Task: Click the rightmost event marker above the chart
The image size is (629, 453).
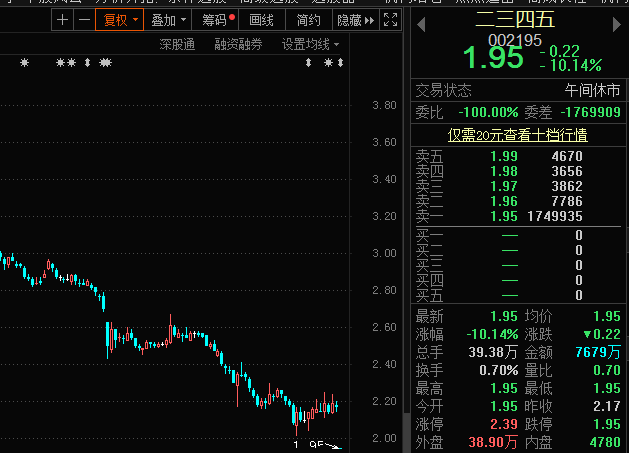Action: pos(342,64)
